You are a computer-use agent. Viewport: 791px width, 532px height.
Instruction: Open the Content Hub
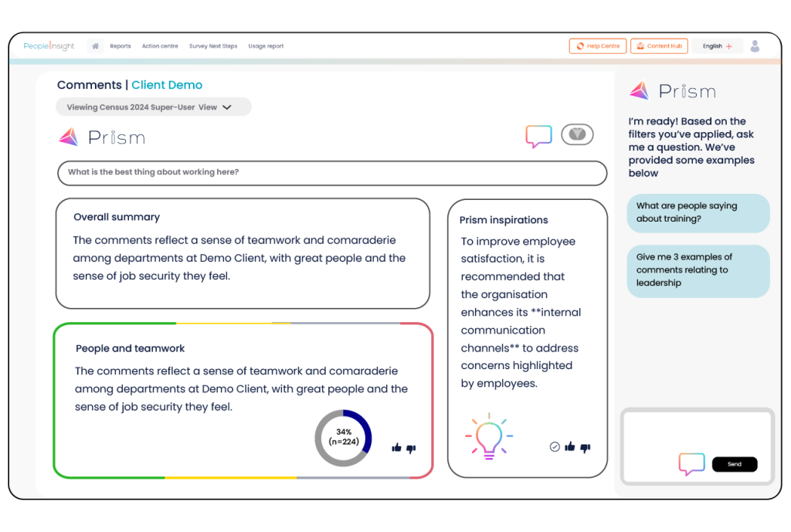point(659,46)
